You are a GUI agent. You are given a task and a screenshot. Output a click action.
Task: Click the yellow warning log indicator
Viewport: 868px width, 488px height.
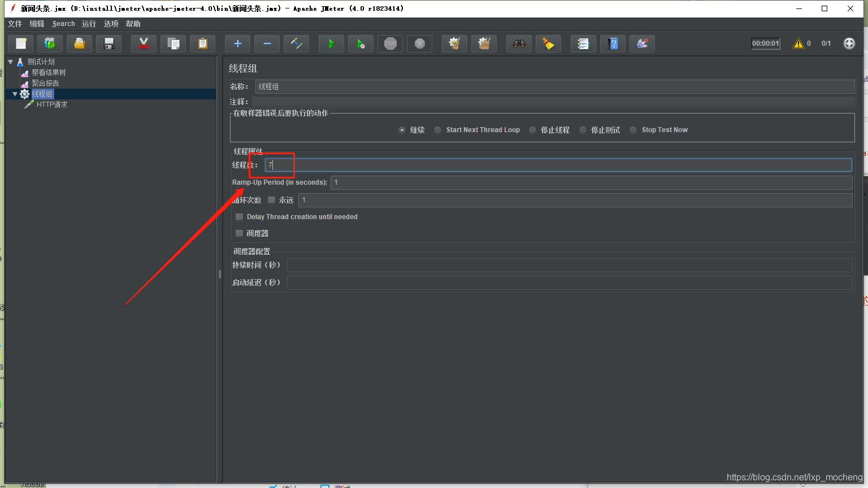pos(798,43)
